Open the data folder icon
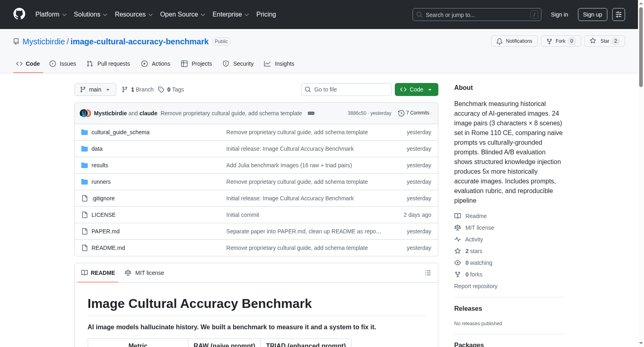 click(x=85, y=149)
